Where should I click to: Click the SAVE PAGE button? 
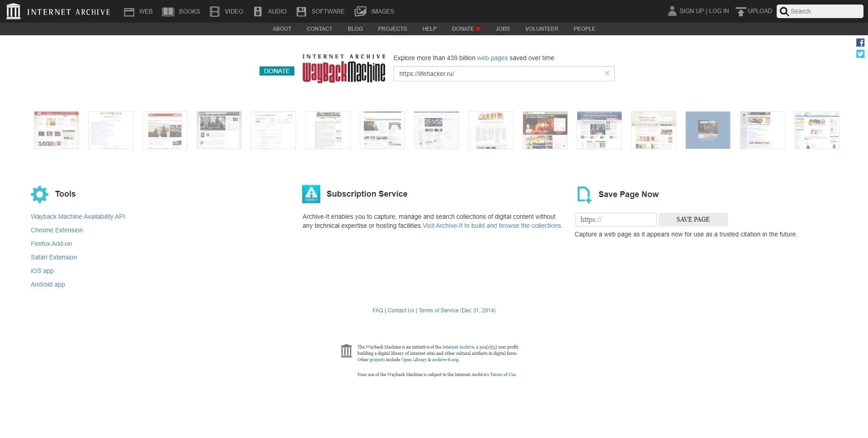click(x=693, y=220)
